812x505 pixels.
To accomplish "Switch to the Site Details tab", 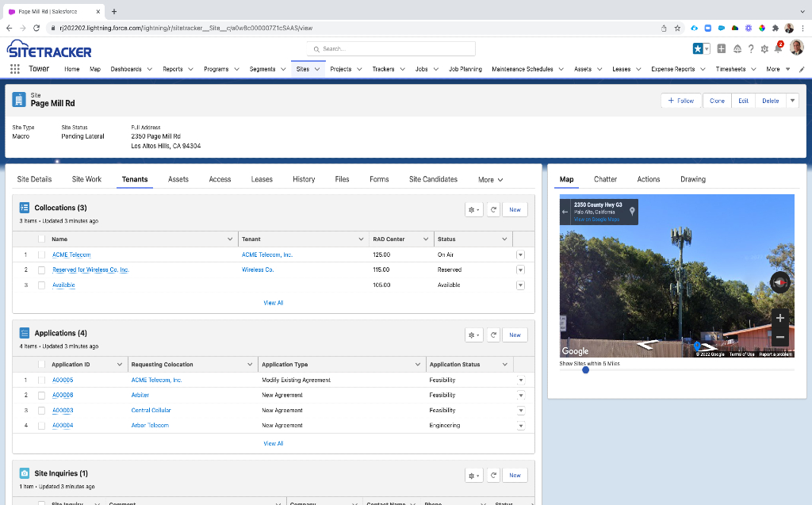I will click(x=34, y=179).
